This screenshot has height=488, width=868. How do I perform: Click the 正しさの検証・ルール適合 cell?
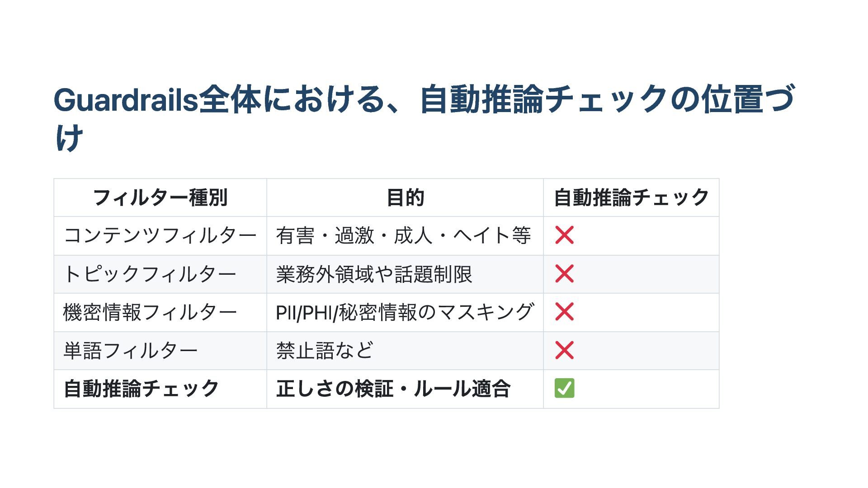(393, 389)
